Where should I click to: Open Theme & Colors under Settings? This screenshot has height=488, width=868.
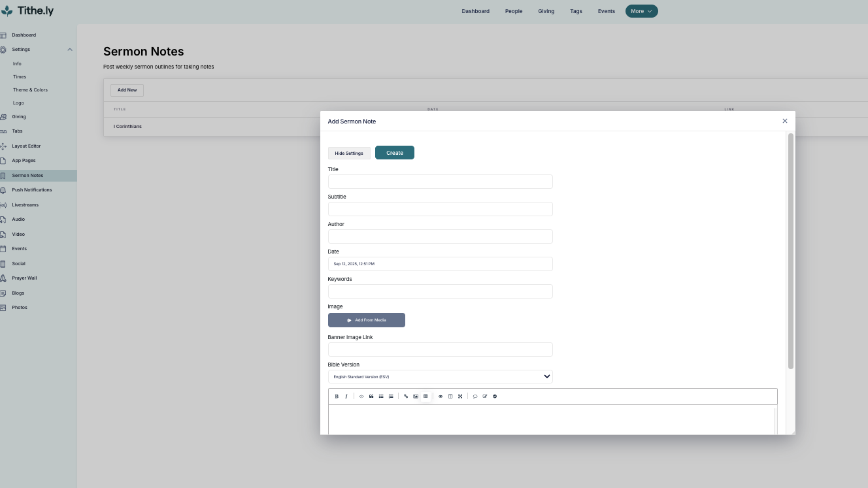[x=30, y=89]
